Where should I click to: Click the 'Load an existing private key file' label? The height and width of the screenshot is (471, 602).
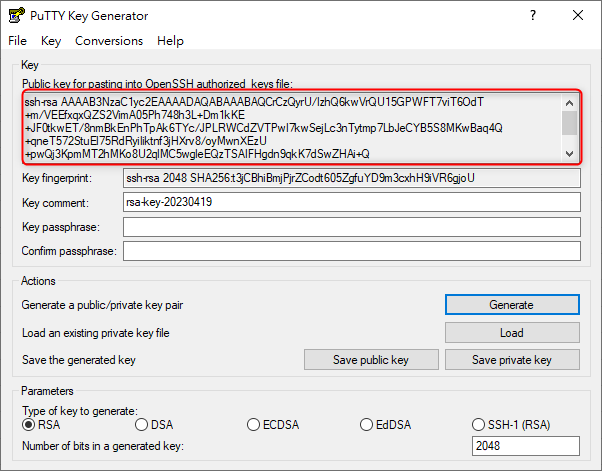point(96,333)
